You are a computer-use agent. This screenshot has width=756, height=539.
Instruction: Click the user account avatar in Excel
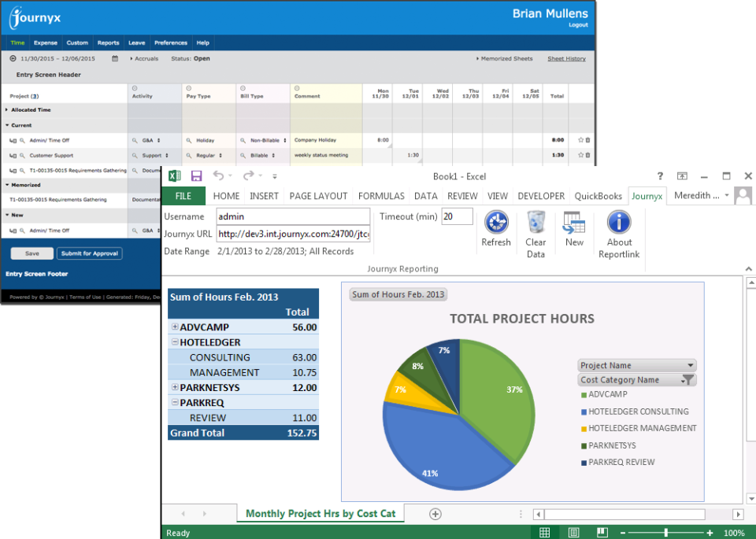coord(743,196)
